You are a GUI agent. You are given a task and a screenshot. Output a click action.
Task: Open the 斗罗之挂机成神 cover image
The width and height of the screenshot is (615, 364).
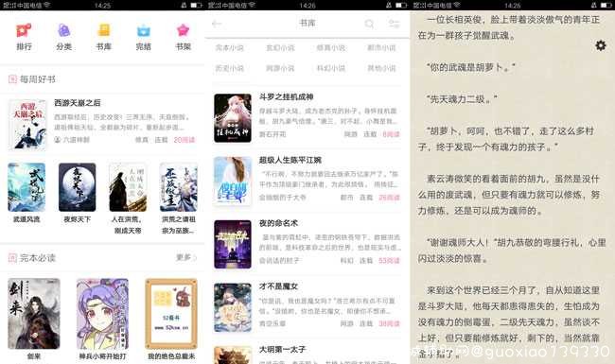point(233,118)
